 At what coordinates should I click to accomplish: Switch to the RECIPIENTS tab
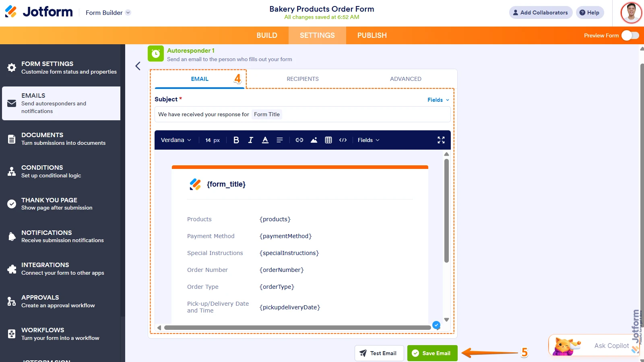pyautogui.click(x=303, y=79)
